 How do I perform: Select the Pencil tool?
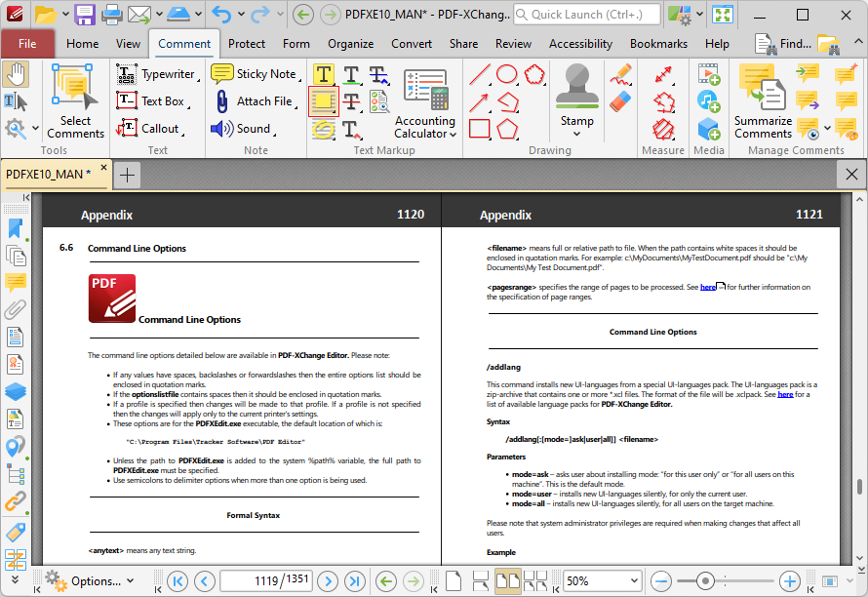pos(621,74)
